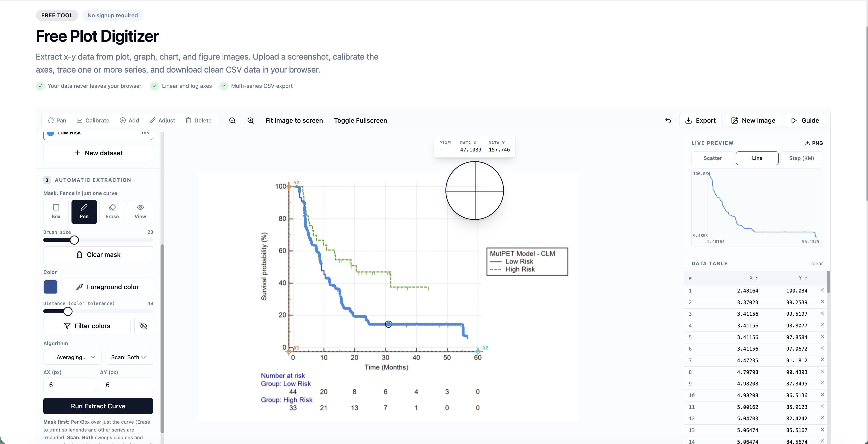This screenshot has height=444, width=868.
Task: Click the Y1 calibration marker at origin
Action: tap(289, 352)
